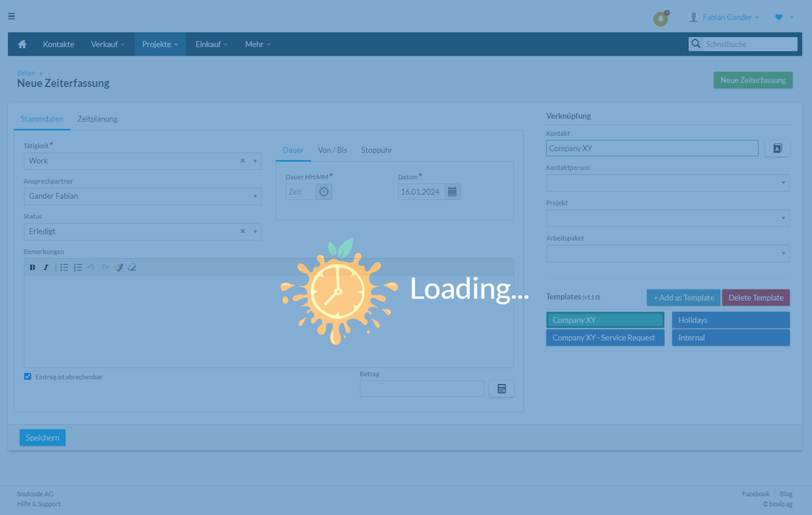Expand the Ansprechpartner dropdown
The height and width of the screenshot is (515, 812).
click(x=254, y=196)
